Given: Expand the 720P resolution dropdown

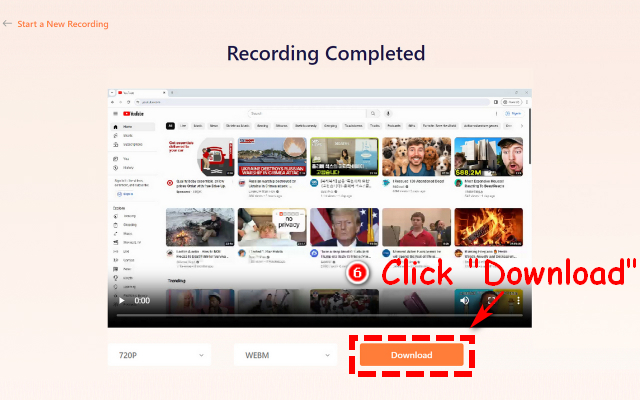Looking at the screenshot, I should (x=160, y=355).
